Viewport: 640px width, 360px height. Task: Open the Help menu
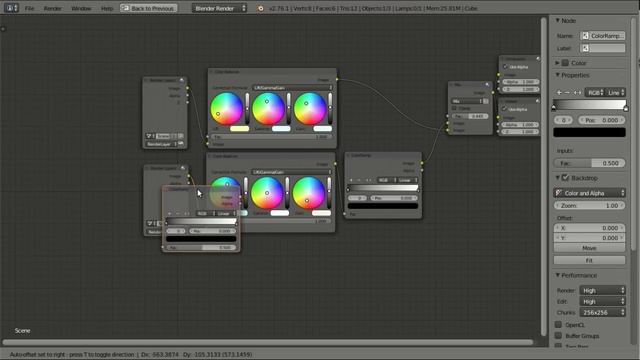107,8
